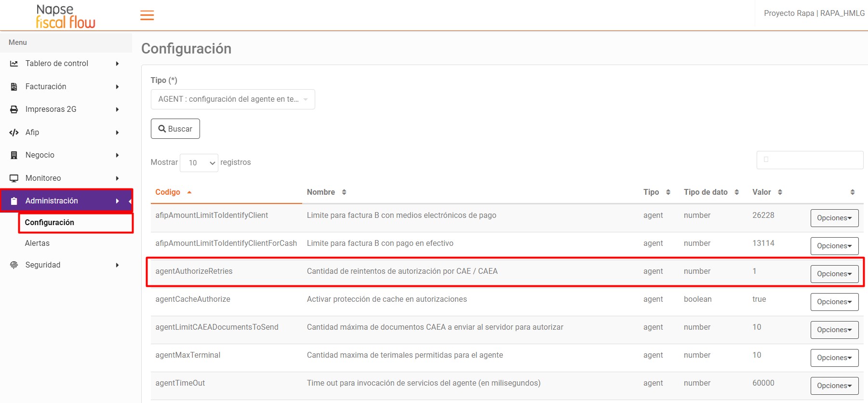The image size is (868, 403).
Task: Click the Napse fiscal flow logo
Action: (66, 16)
